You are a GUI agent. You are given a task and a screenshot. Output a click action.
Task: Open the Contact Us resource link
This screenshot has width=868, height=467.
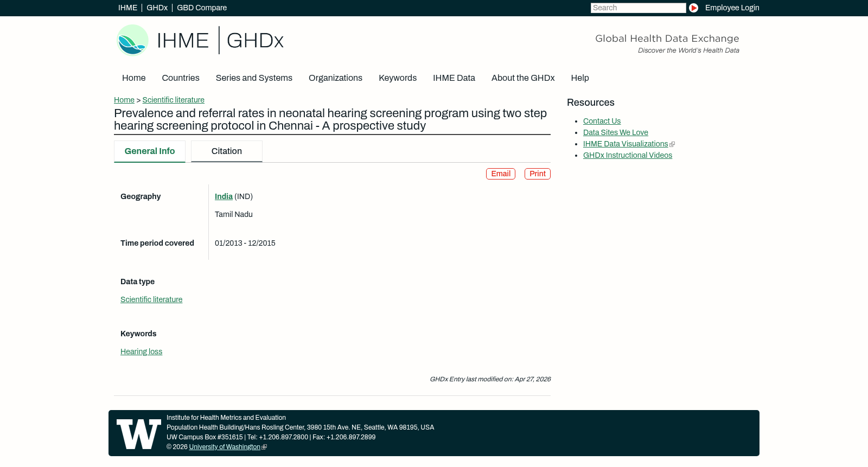[602, 121]
